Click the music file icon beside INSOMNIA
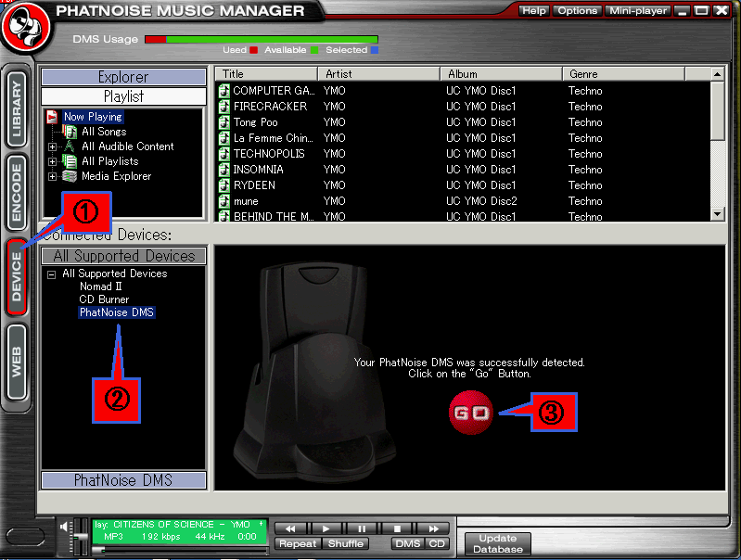Screen dimensions: 741x560 [x=224, y=170]
